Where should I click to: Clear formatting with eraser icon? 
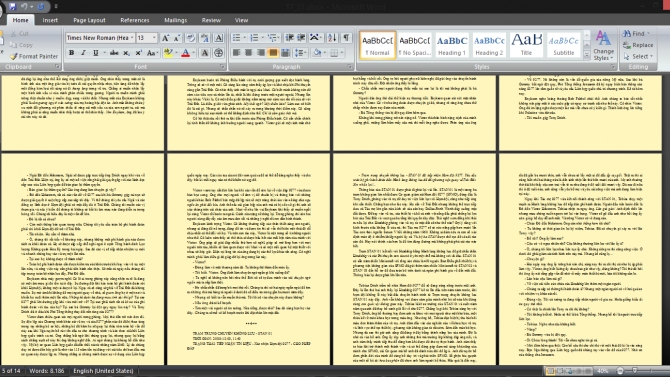(x=191, y=38)
